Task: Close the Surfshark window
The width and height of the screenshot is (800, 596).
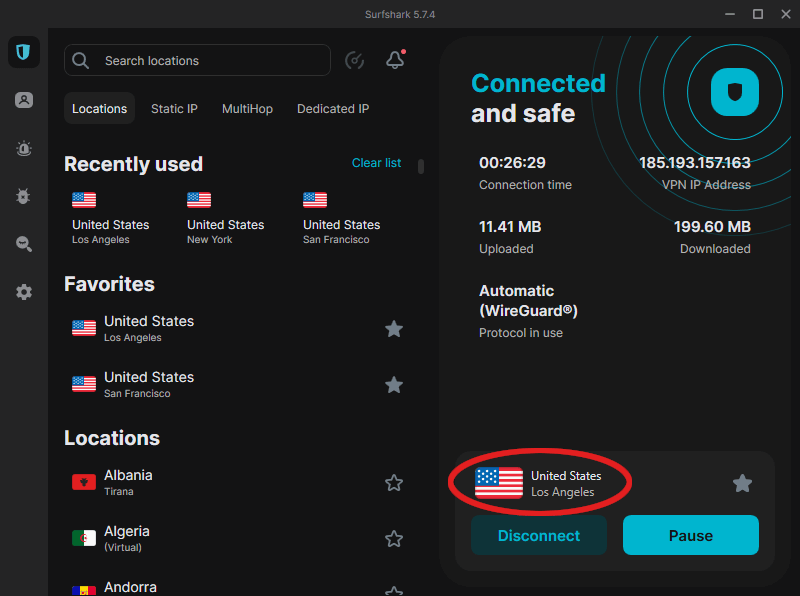Action: click(x=786, y=14)
